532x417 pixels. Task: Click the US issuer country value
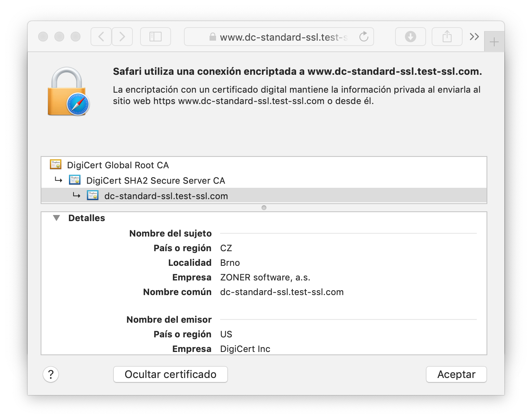coord(226,334)
